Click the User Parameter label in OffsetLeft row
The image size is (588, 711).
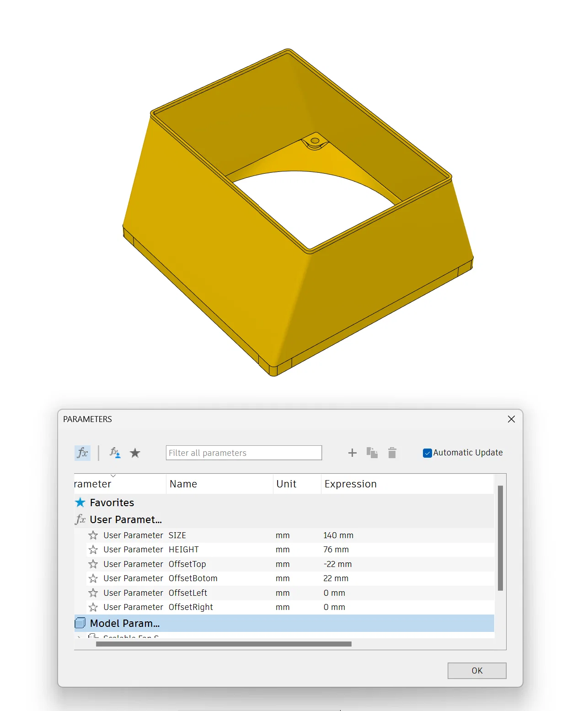[133, 593]
